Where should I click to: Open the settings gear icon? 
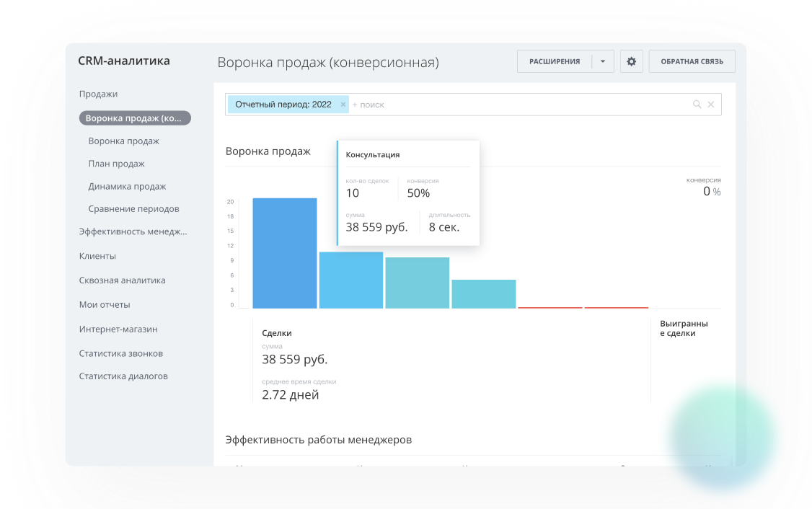[x=631, y=62]
